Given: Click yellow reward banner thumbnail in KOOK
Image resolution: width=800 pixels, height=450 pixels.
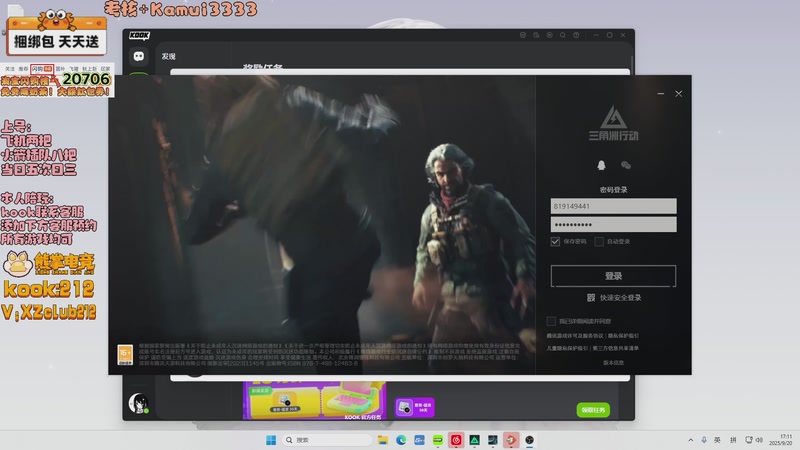Looking at the screenshot, I should click(314, 401).
